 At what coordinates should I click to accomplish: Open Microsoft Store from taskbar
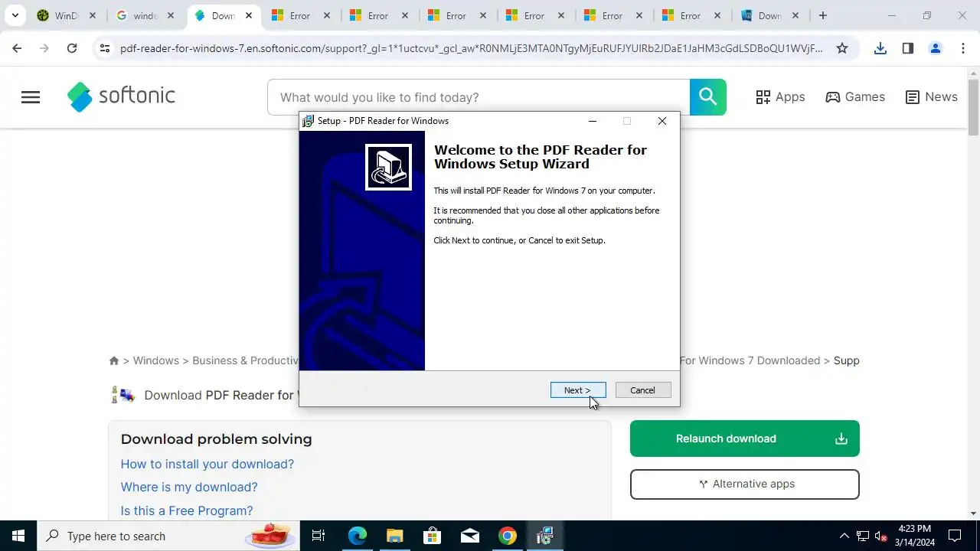pos(432,536)
